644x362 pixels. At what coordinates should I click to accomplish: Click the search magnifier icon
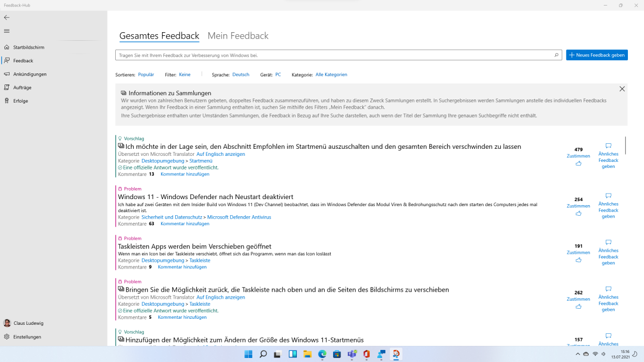click(556, 55)
